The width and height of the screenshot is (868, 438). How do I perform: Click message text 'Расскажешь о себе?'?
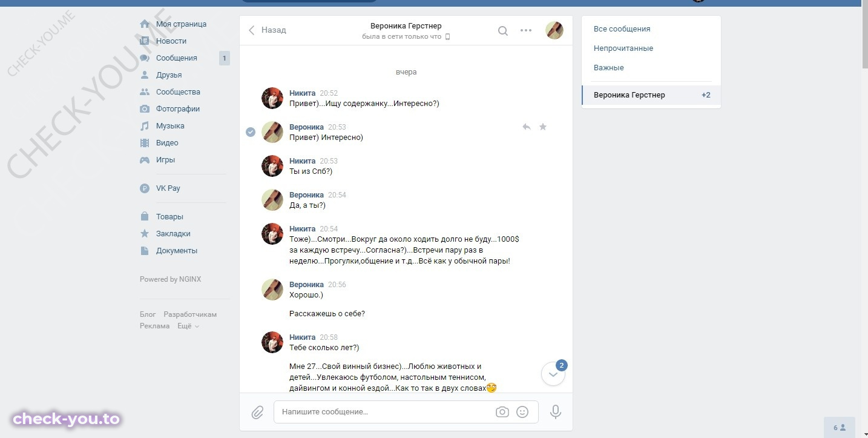[327, 314]
